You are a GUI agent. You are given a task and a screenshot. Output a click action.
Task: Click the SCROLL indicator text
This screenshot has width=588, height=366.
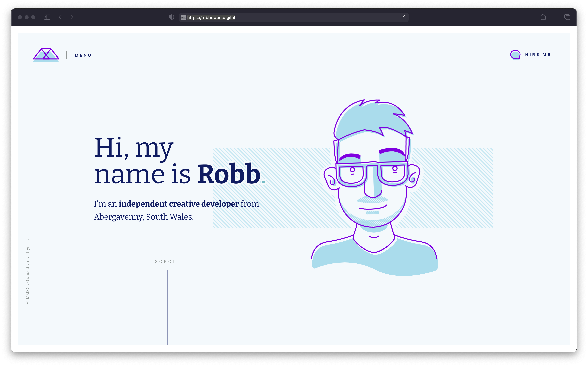167,262
